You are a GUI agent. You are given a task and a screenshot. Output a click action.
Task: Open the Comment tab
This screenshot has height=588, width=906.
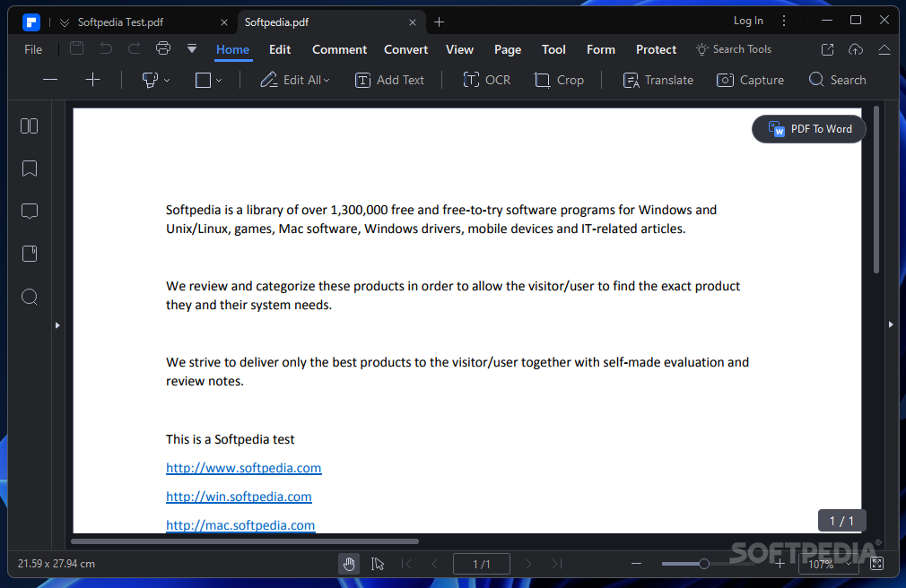click(x=339, y=49)
